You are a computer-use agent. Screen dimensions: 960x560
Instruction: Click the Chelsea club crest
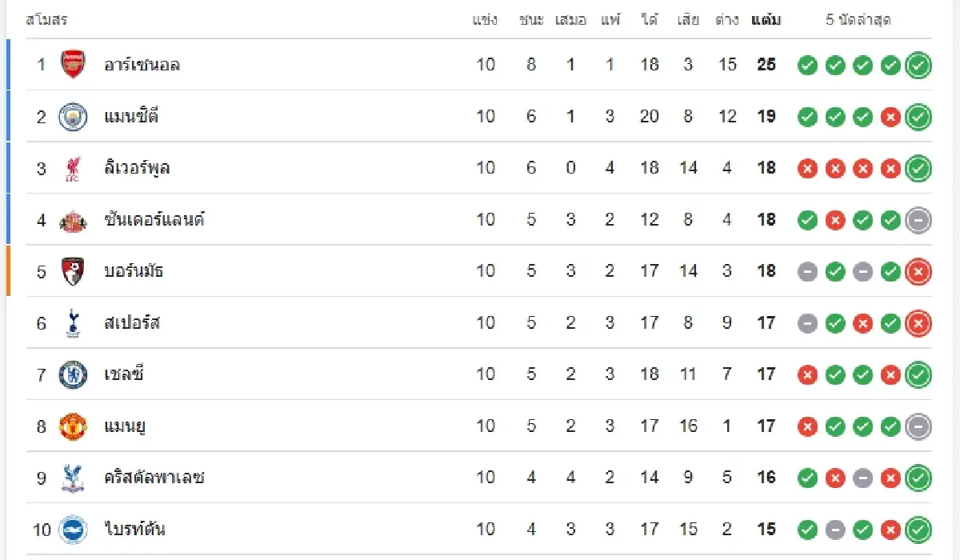coord(73,374)
